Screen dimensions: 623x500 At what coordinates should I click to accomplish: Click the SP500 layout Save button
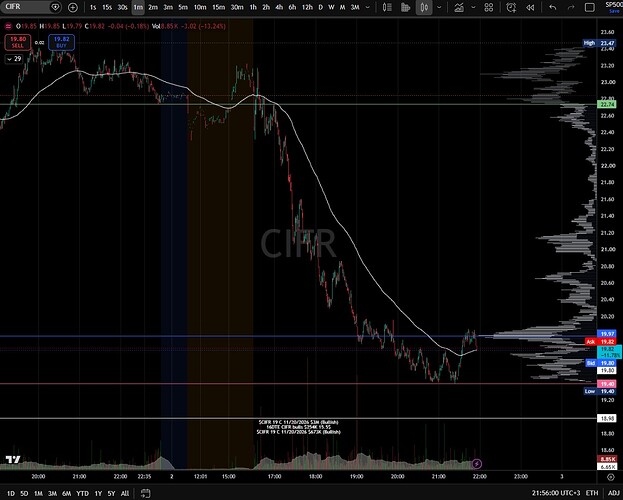[x=614, y=11]
